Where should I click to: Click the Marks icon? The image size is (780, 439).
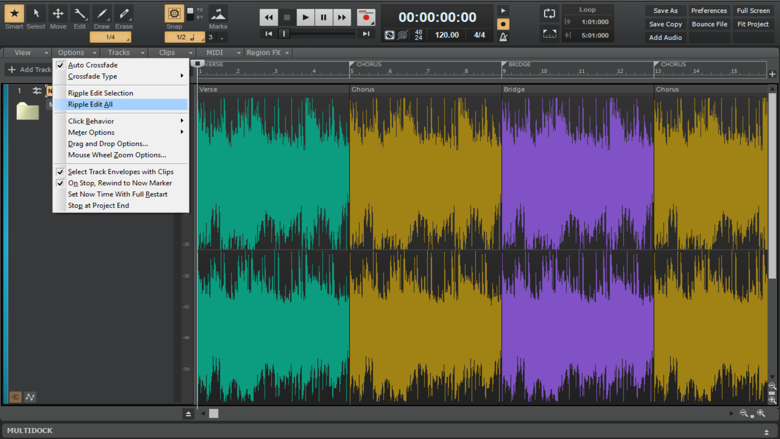click(218, 15)
